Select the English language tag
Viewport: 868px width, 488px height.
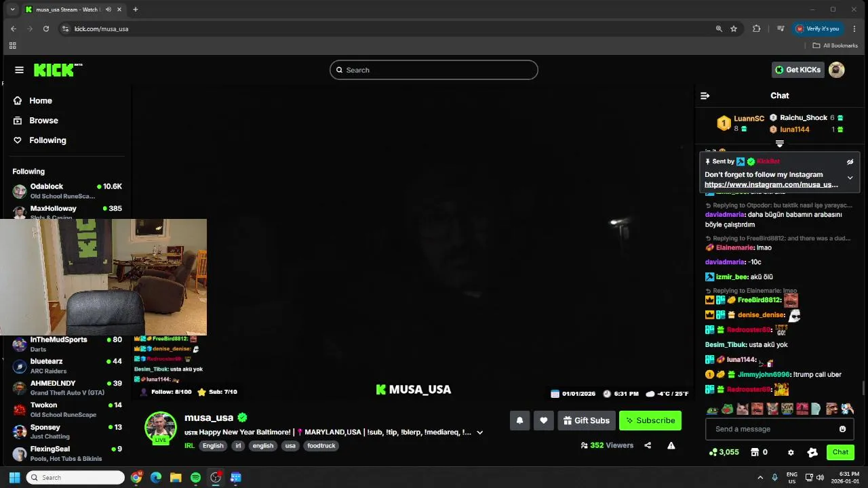pyautogui.click(x=213, y=445)
